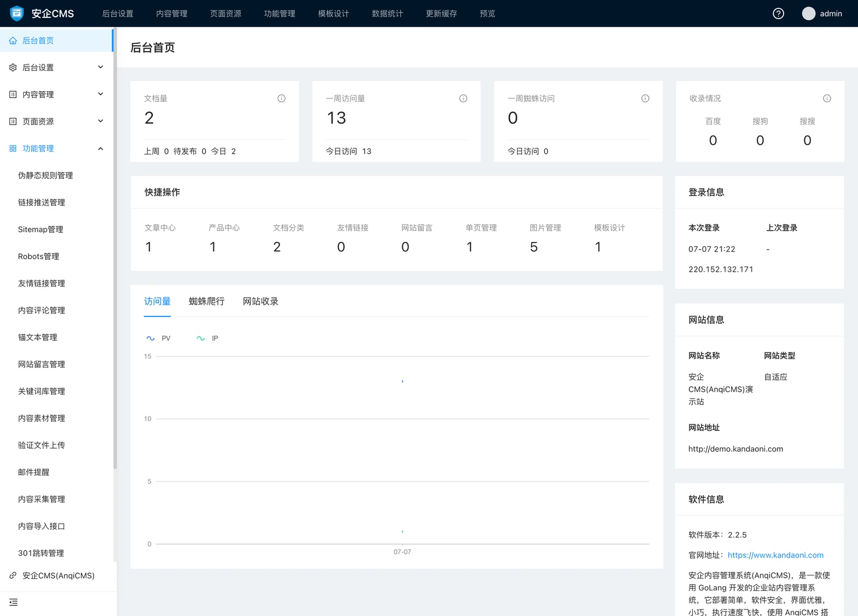Toggle IP series in chart legend
The width and height of the screenshot is (858, 616).
[207, 338]
